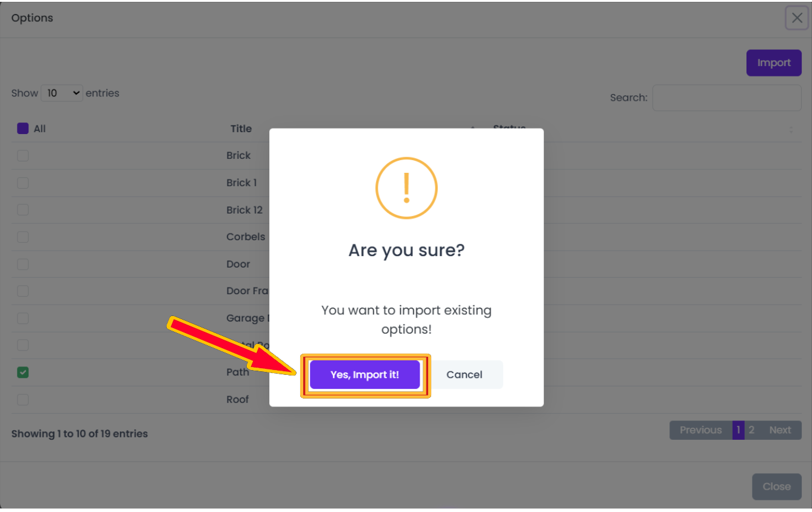Tick the Roof row checkbox
The width and height of the screenshot is (812, 512).
23,400
